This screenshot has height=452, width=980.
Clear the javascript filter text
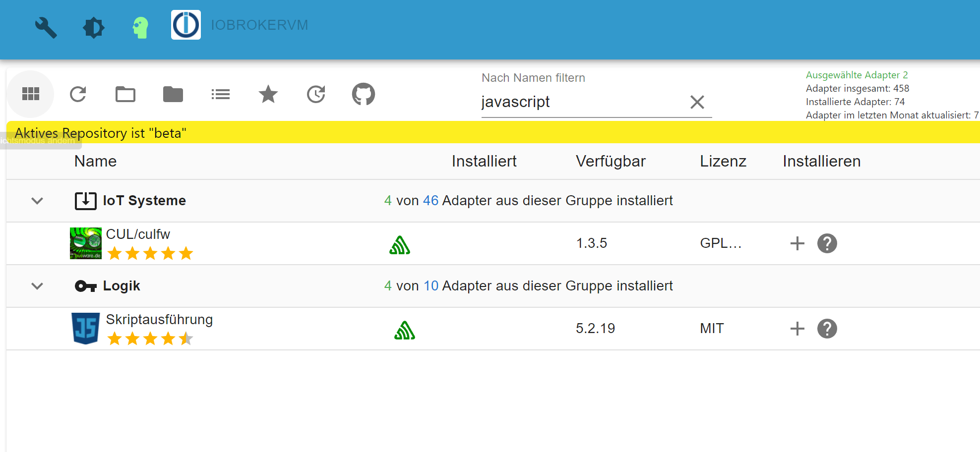pyautogui.click(x=697, y=102)
